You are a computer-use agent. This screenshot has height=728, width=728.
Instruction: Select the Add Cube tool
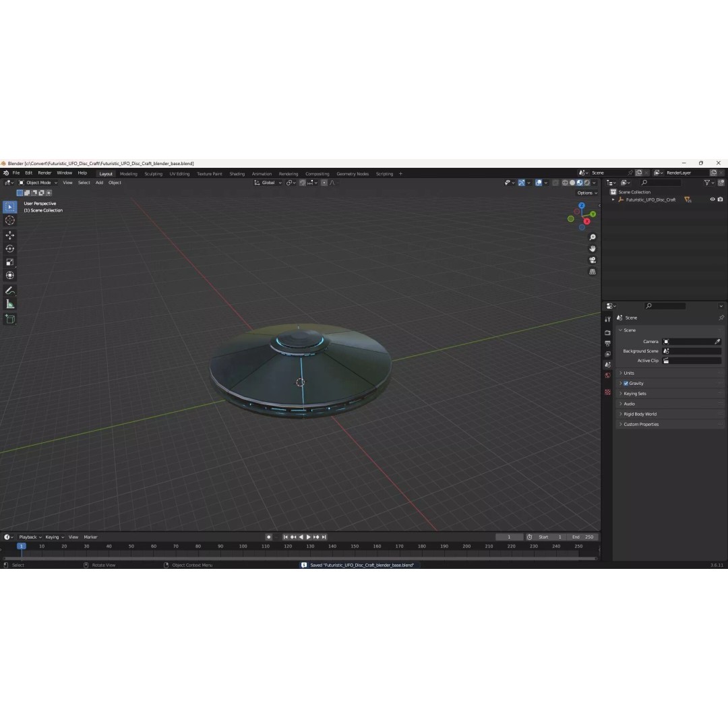tap(9, 319)
